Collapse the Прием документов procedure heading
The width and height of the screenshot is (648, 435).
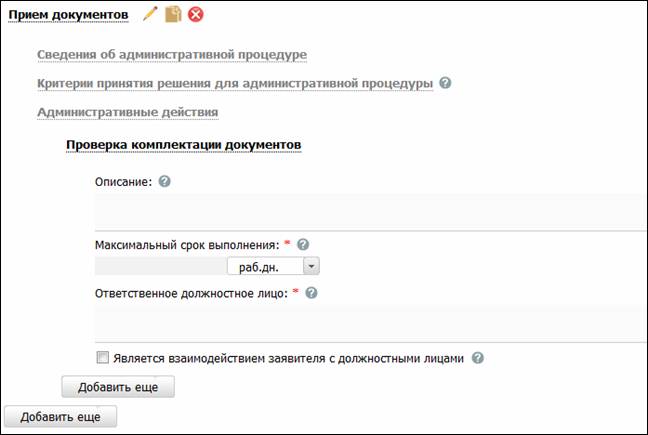[x=69, y=15]
